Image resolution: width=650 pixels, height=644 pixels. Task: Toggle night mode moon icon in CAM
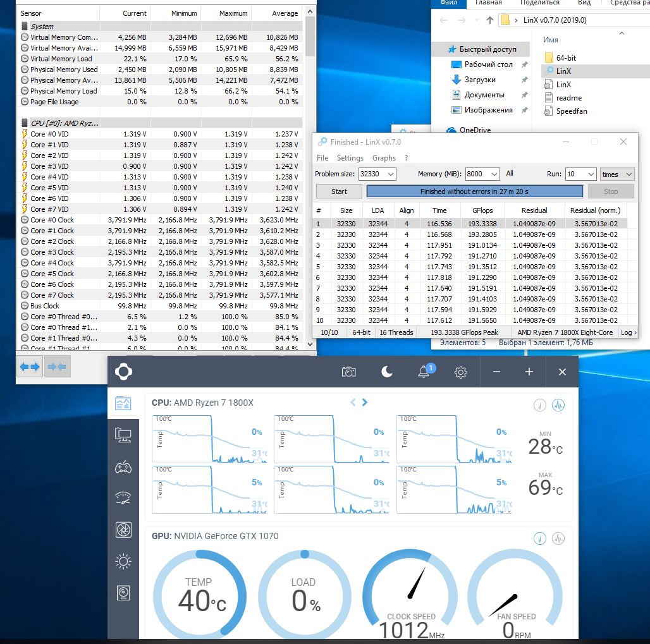(x=386, y=372)
